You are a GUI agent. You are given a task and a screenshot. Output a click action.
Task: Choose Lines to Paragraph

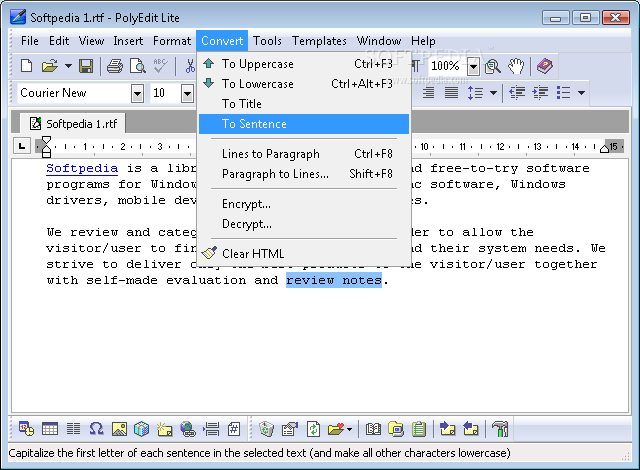tap(304, 154)
